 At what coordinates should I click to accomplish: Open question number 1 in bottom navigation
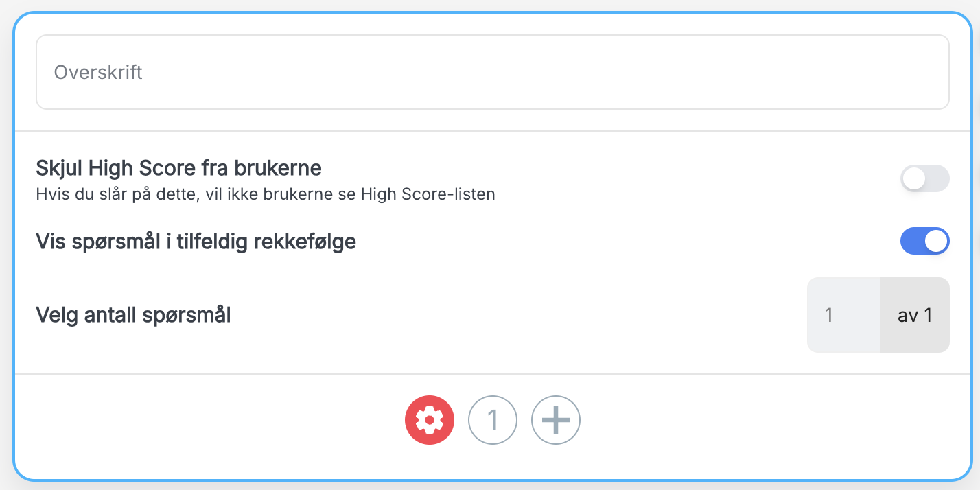(493, 420)
